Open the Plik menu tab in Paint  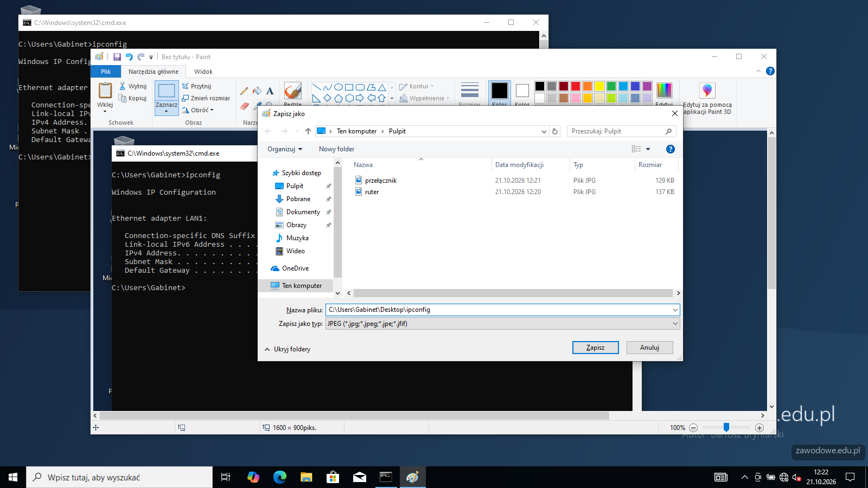[106, 72]
